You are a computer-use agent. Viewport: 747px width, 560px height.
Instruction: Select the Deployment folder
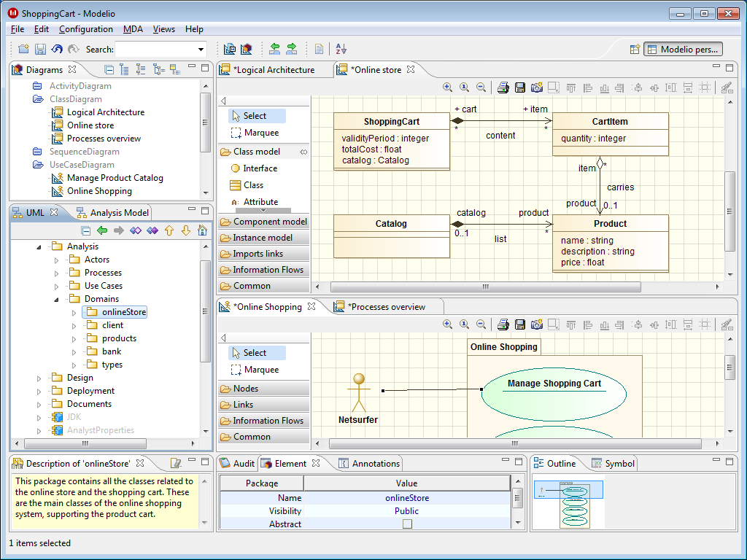[x=84, y=391]
